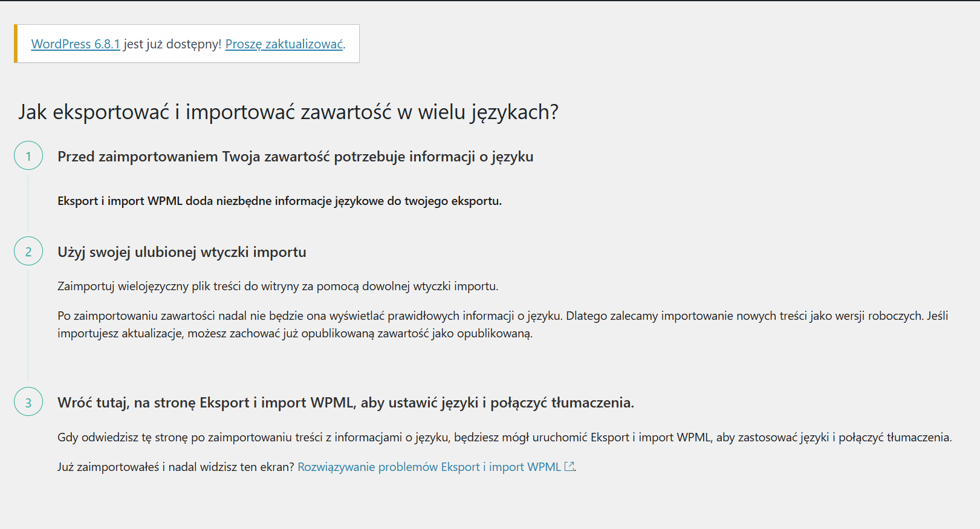This screenshot has width=980, height=529.
Task: Click paragraph starting 'Gdy odwiedzisz tę stronę'
Action: tap(505, 437)
